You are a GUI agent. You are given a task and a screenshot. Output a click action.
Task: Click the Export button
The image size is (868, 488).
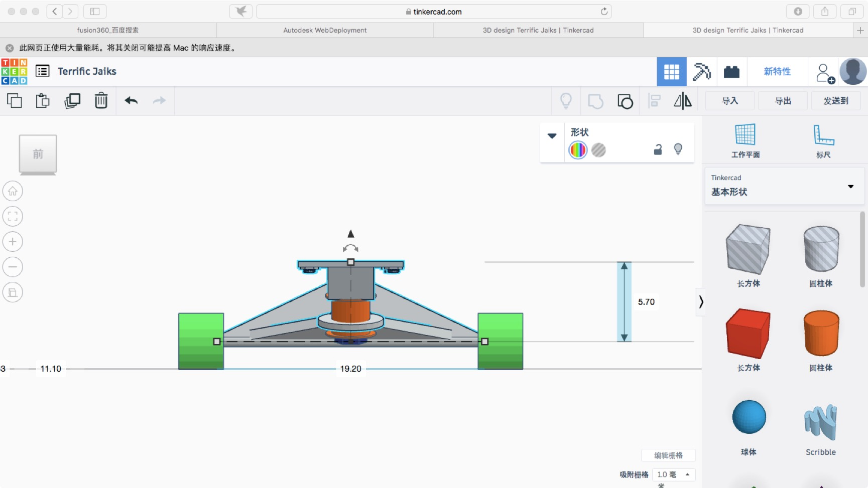pos(783,101)
